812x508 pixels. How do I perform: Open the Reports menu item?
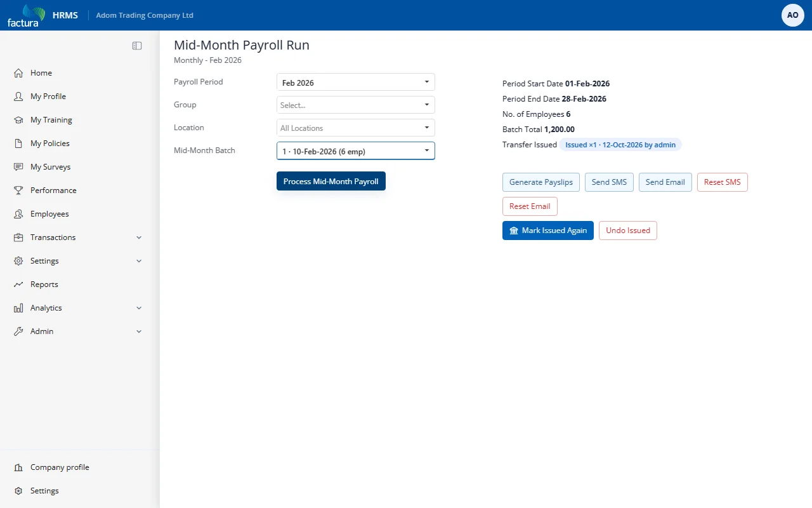coord(44,284)
